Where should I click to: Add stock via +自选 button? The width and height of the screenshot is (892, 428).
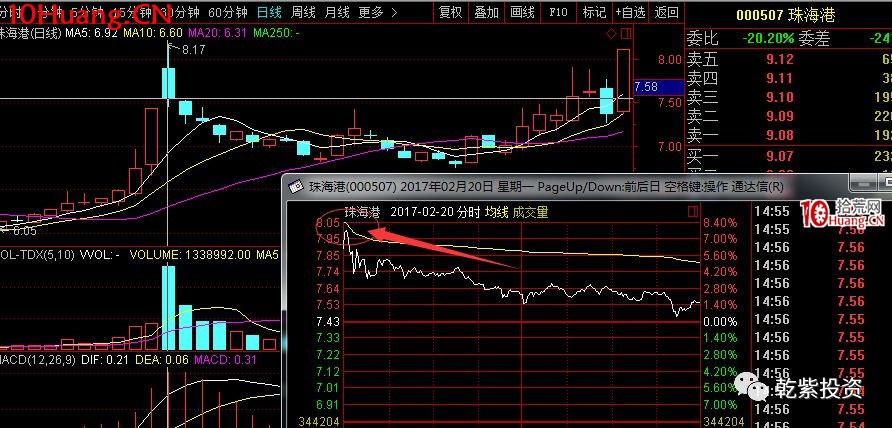(x=630, y=11)
